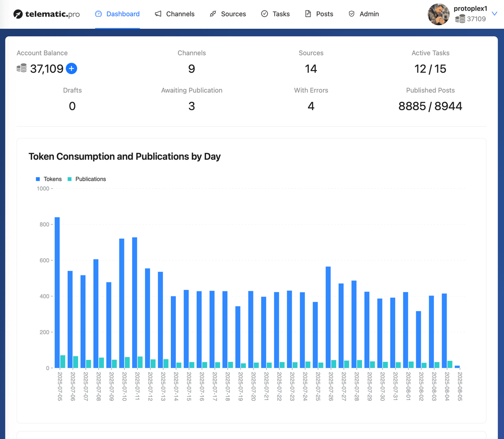504x439 pixels.
Task: Click the 1000 y-axis label
Action: [x=43, y=188]
